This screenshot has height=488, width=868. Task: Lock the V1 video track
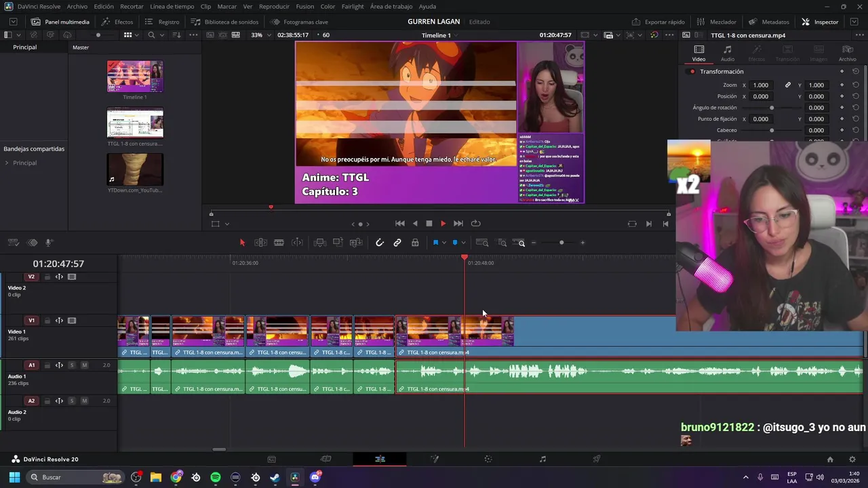coord(47,321)
